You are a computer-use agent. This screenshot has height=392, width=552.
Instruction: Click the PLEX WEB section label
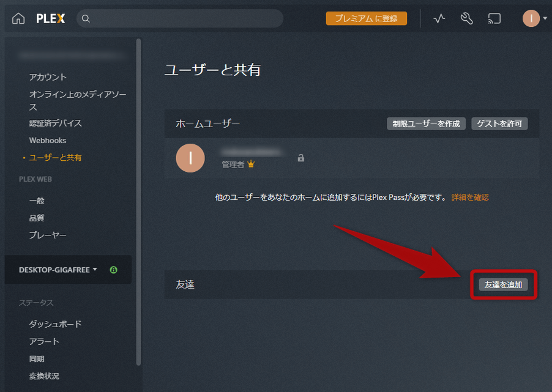(35, 179)
